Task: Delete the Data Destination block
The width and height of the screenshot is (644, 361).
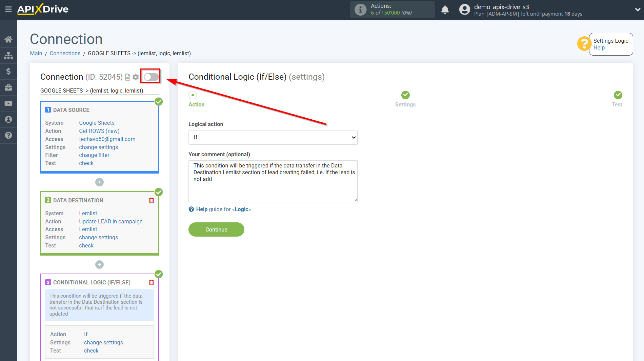Action: (x=152, y=200)
